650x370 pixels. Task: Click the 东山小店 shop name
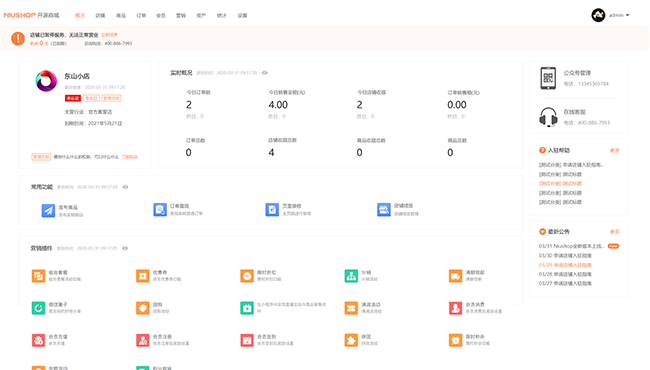pyautogui.click(x=77, y=76)
